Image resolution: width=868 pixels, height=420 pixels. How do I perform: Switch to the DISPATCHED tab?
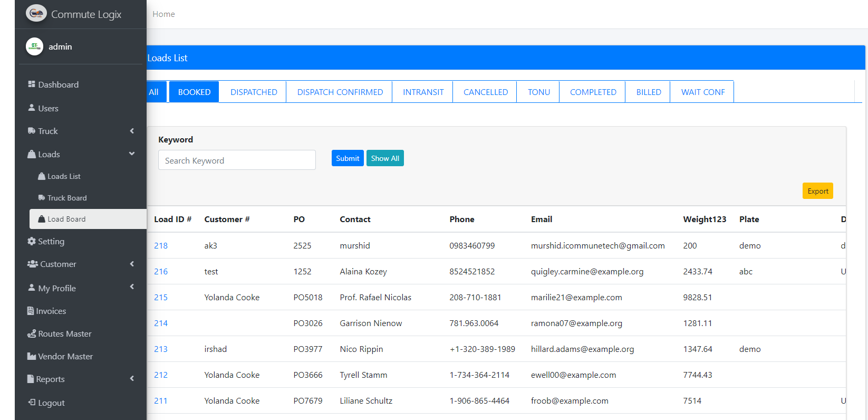click(254, 92)
